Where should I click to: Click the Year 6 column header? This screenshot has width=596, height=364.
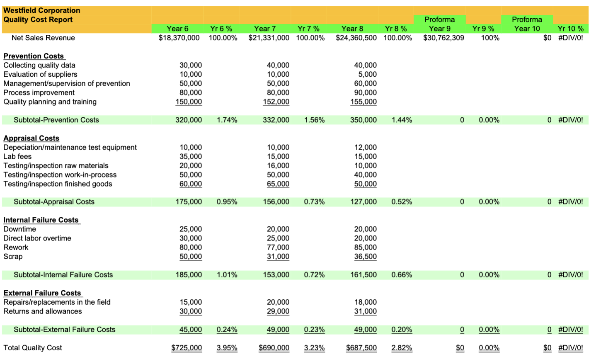177,29
